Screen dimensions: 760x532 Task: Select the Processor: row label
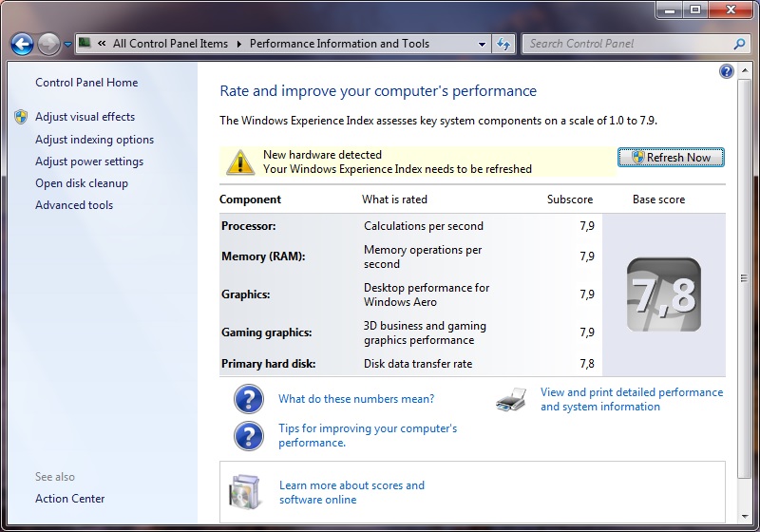tap(249, 226)
